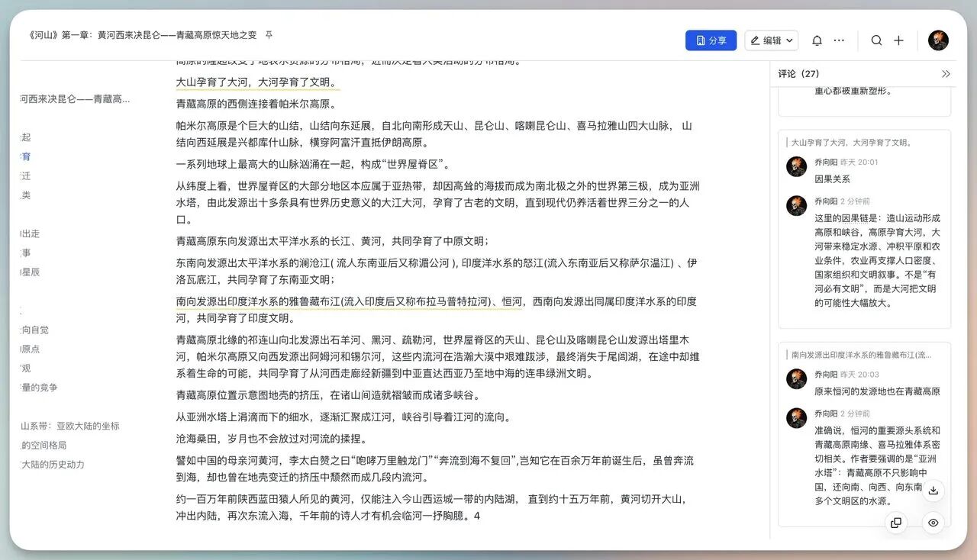Click the paragraph starting 从亚洲水塔上涓滴而下的细水
The image size is (977, 560).
pyautogui.click(x=343, y=417)
